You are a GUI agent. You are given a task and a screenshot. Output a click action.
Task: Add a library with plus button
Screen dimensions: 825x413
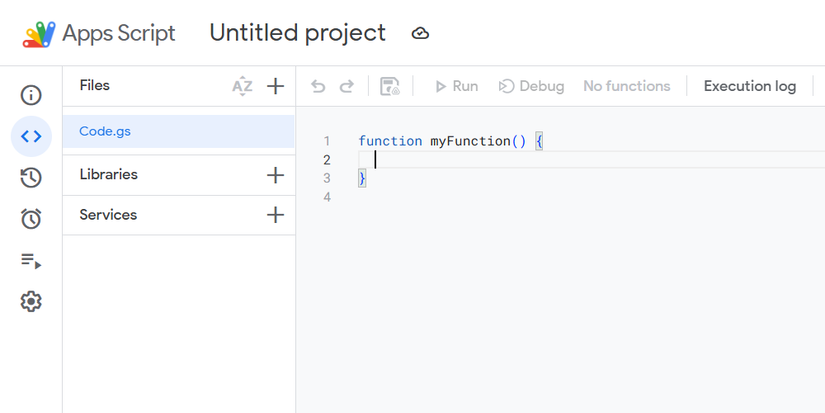[276, 175]
